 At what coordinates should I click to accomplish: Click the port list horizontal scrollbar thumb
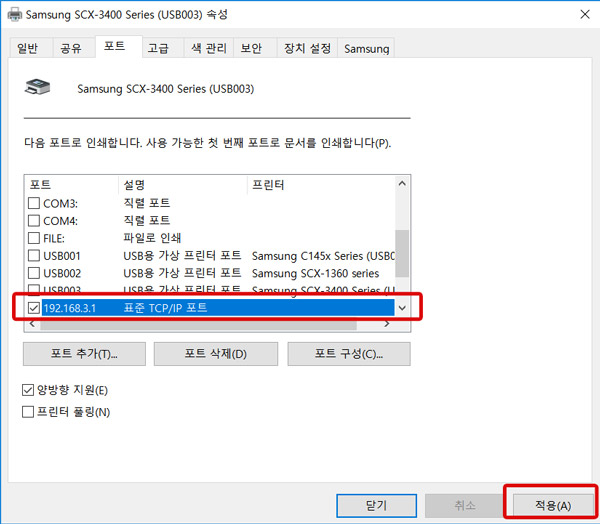(198, 325)
